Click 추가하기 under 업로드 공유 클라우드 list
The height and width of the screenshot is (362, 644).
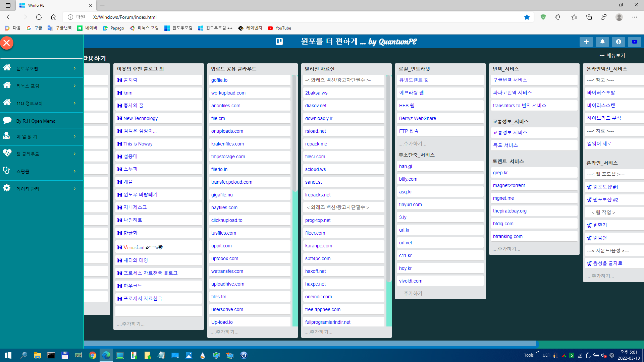coord(225,332)
